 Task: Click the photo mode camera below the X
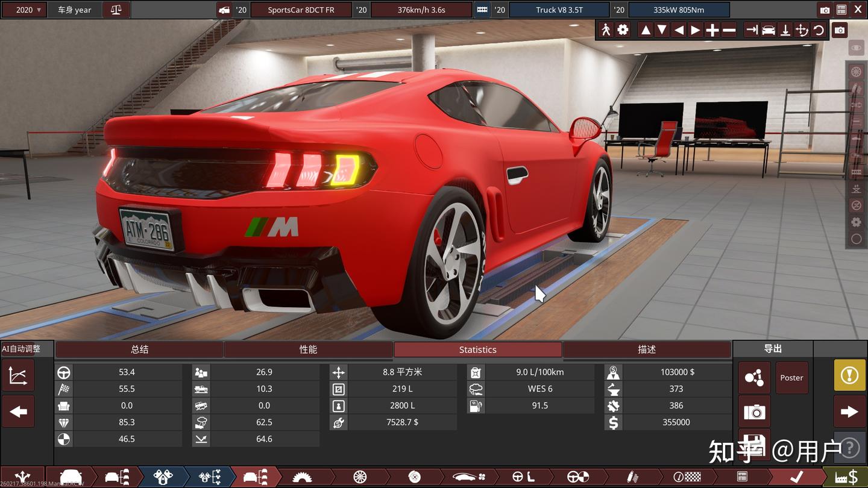click(840, 30)
